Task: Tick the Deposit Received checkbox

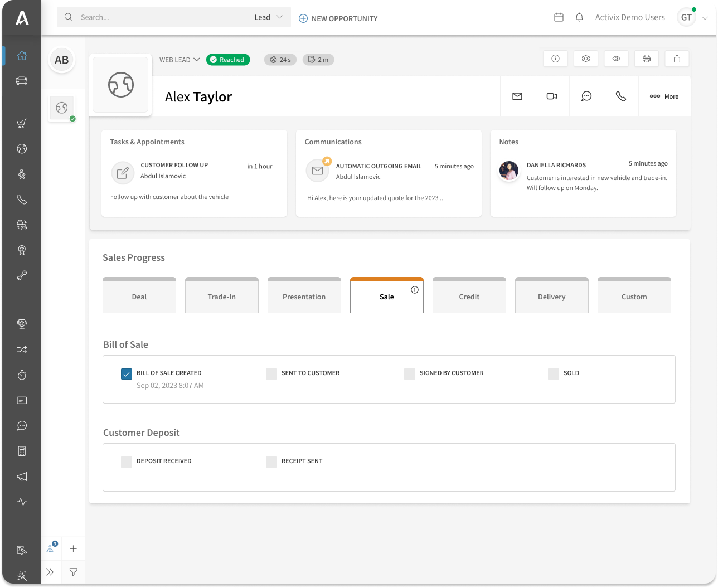Action: tap(127, 461)
